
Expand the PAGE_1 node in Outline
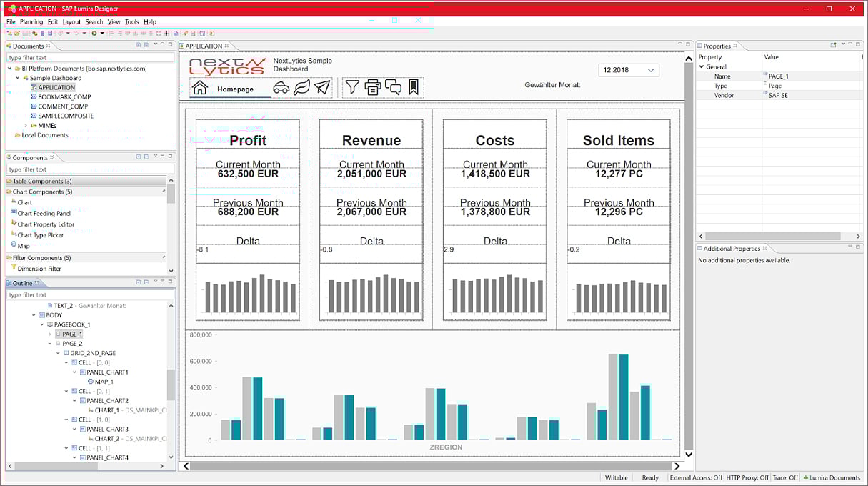(x=50, y=334)
